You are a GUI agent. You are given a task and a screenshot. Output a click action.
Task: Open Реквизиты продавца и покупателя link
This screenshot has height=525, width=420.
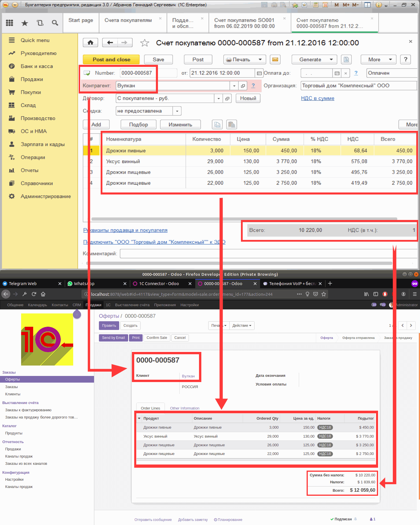(x=125, y=230)
